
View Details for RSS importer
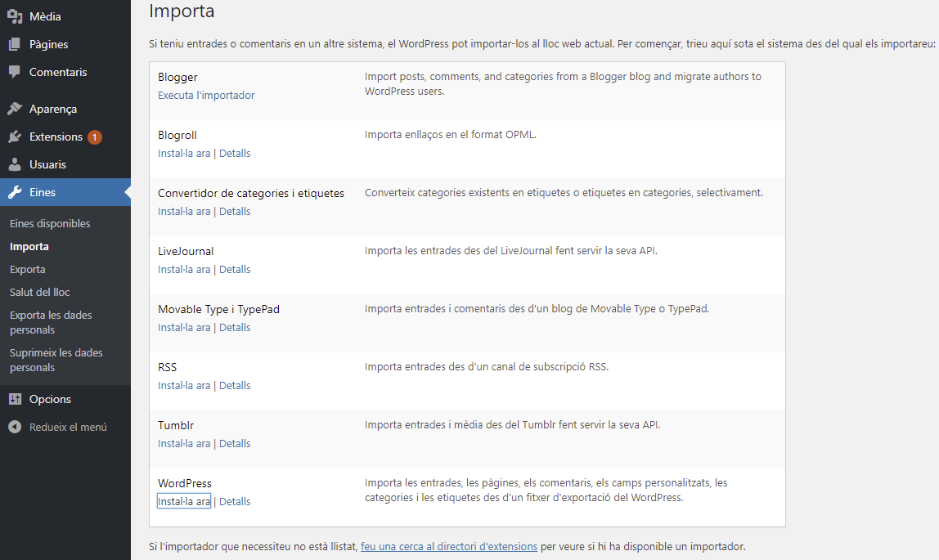click(x=235, y=385)
